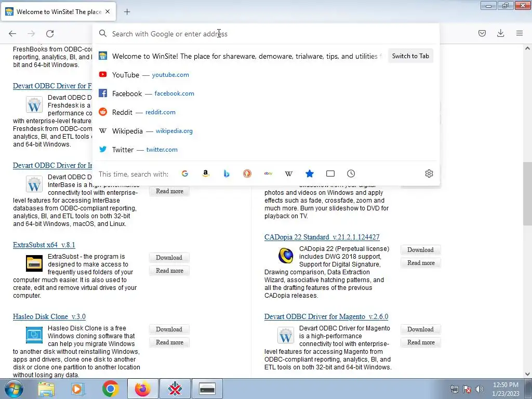Go back to the previous page
The height and width of the screenshot is (399, 532).
point(12,33)
